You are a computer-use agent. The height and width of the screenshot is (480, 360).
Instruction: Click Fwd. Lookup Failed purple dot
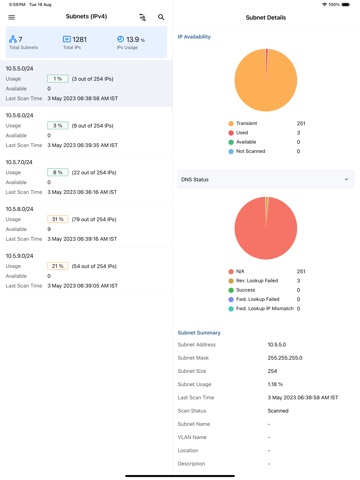(x=231, y=299)
